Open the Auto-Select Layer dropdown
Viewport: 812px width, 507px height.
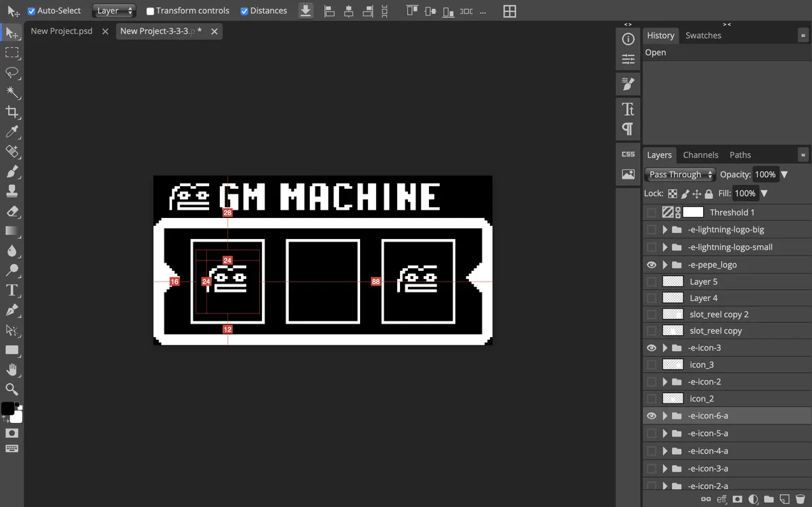114,11
